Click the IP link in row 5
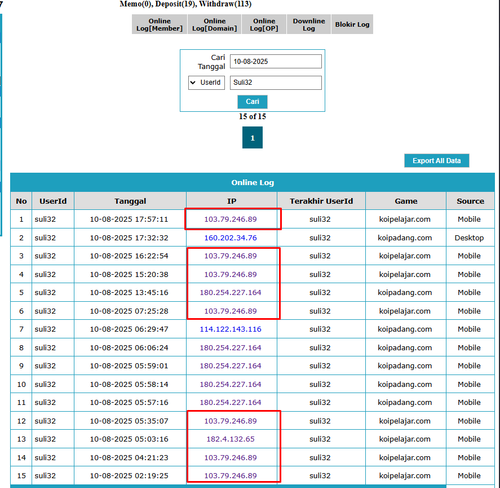The width and height of the screenshot is (500, 488). tap(231, 292)
